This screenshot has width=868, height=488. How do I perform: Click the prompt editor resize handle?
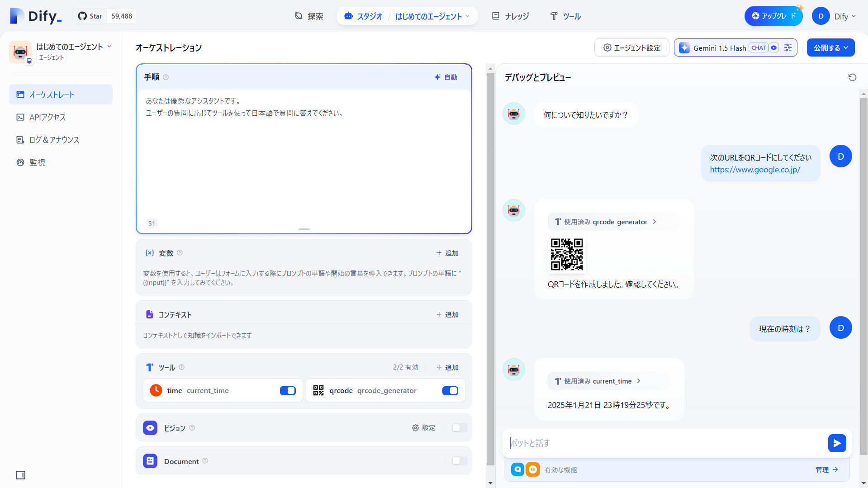click(x=304, y=229)
